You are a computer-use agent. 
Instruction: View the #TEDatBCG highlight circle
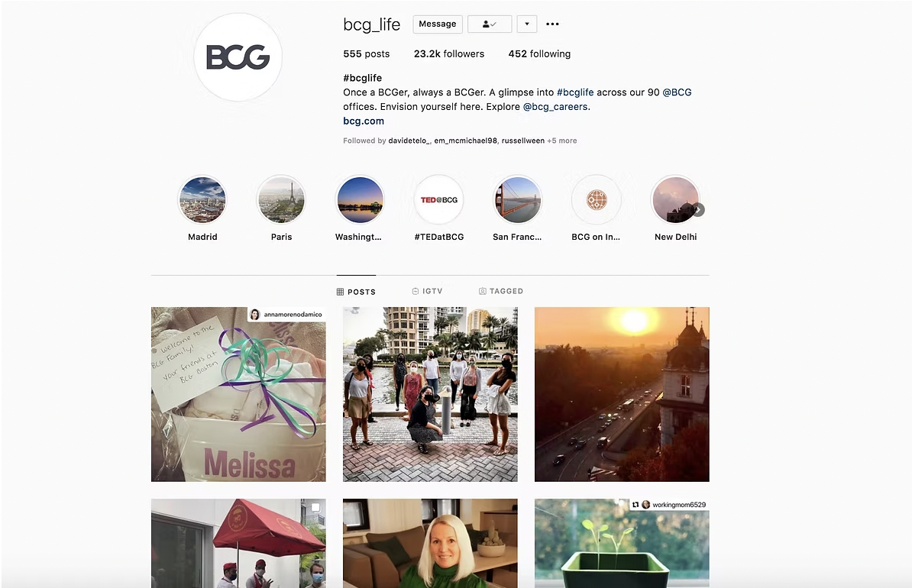[438, 200]
